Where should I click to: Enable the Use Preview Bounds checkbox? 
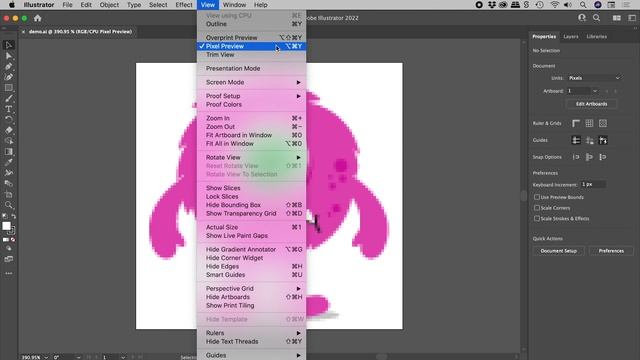pyautogui.click(x=537, y=197)
